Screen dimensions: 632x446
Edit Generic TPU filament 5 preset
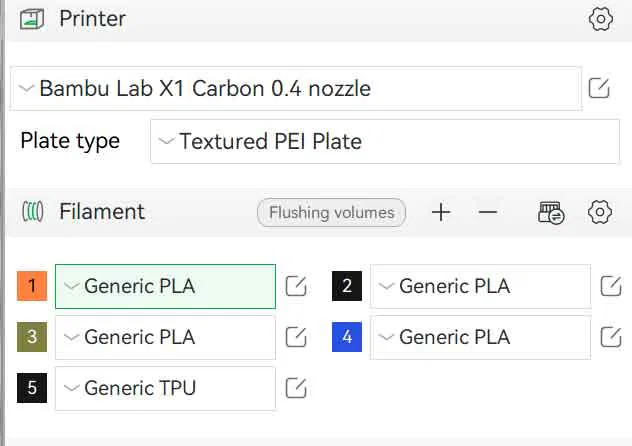click(296, 388)
